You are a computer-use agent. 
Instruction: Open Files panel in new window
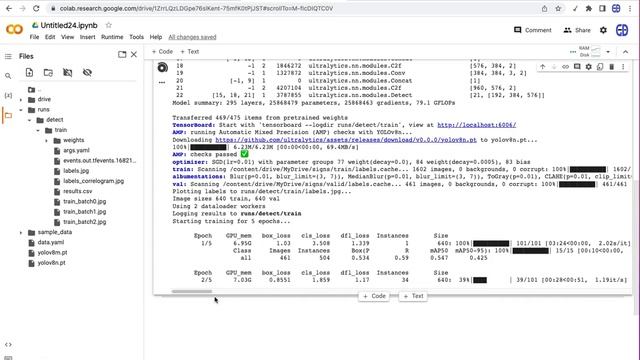(x=122, y=54)
